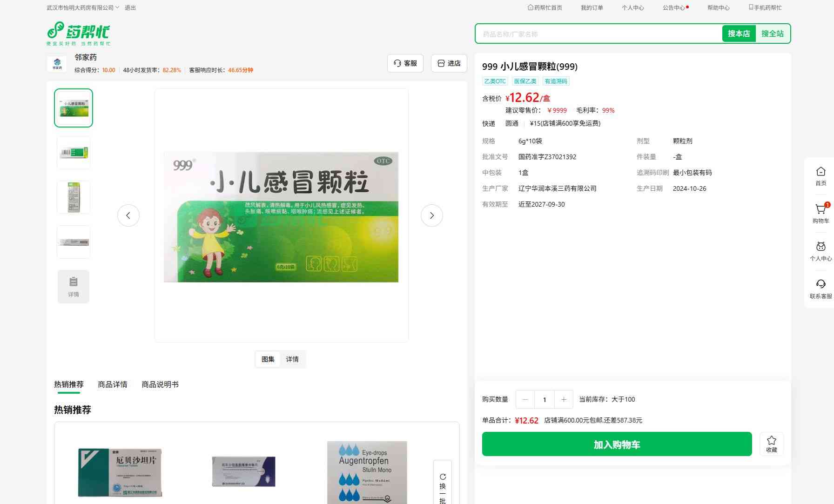This screenshot has height=504, width=834.
Task: Decrease purchase quantity with minus button
Action: point(525,399)
